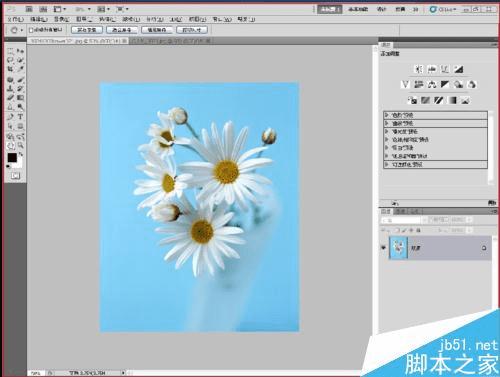Add a Curves adjustment layer

[445, 69]
